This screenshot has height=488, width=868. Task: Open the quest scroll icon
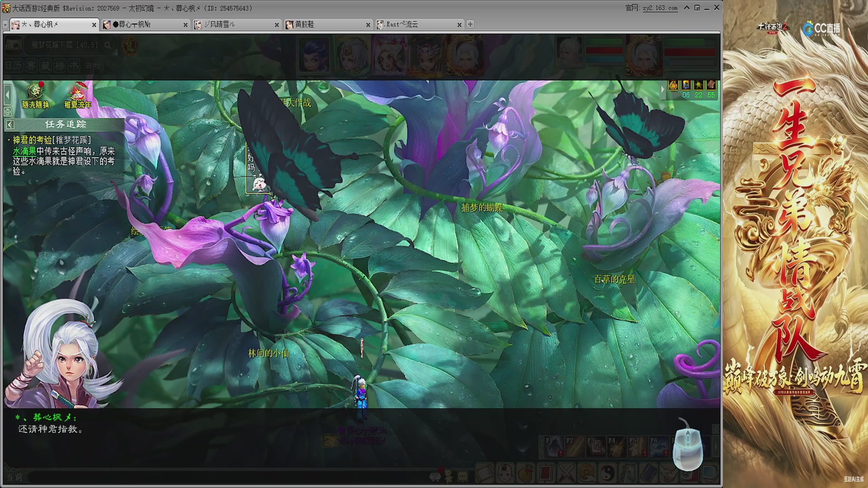pos(485,474)
